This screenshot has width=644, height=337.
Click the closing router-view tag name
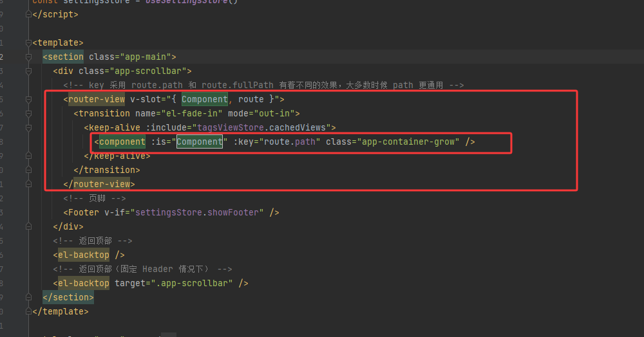102,184
